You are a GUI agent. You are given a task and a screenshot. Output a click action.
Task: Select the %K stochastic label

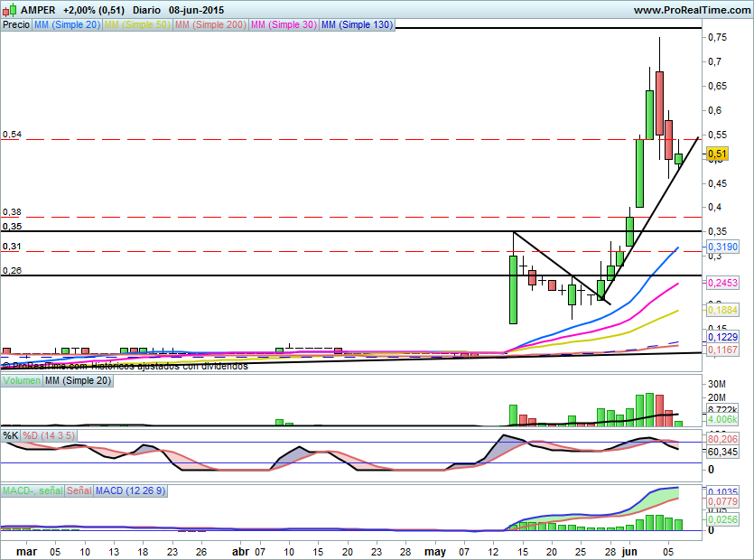click(x=11, y=436)
